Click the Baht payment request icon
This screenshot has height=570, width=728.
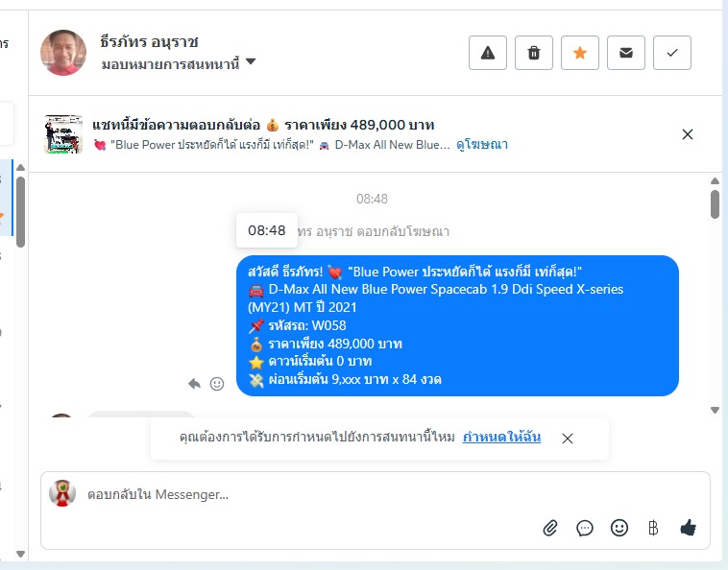pos(653,528)
